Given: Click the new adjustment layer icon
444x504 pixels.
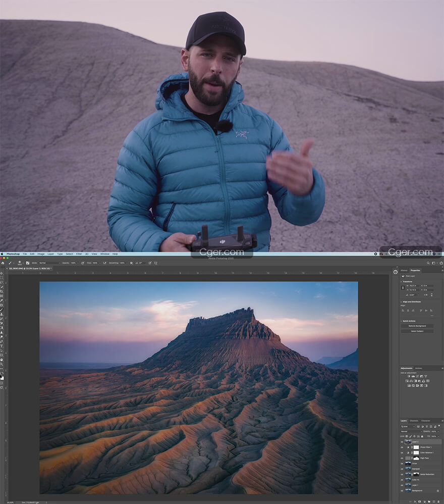Looking at the screenshot, I should point(424,501).
